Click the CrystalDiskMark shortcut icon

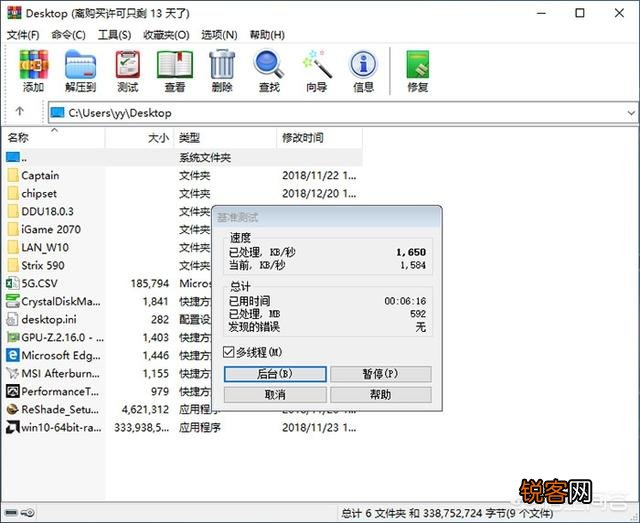(x=13, y=301)
